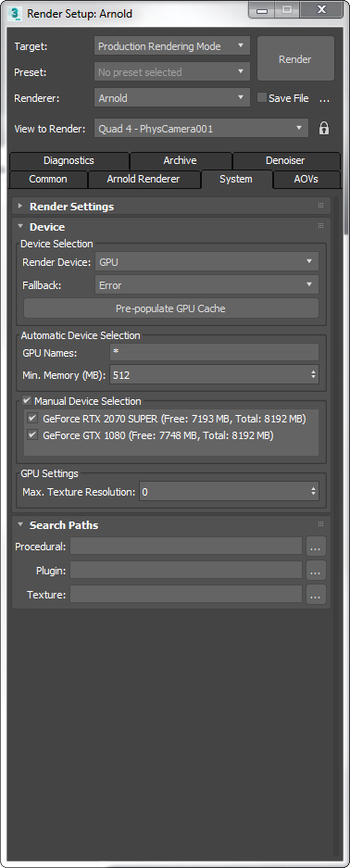Viewport: 350px width, 868px height.
Task: Browse for Procedural search path
Action: pos(315,547)
